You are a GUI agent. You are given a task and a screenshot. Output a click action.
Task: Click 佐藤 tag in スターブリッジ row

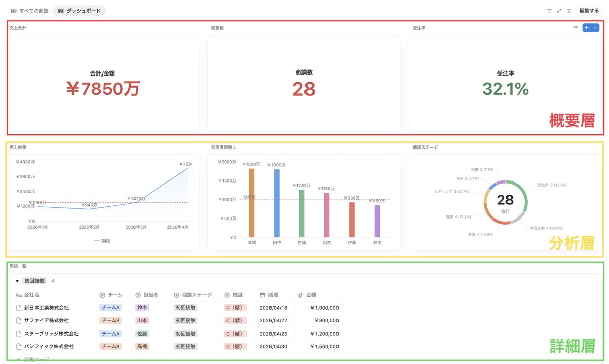142,334
